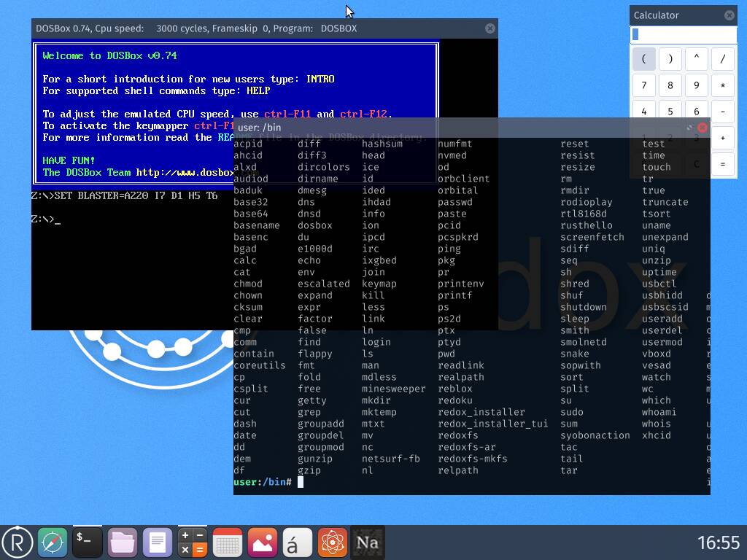Image resolution: width=747 pixels, height=560 pixels.
Task: Open the Na periodic table icon
Action: click(x=368, y=542)
